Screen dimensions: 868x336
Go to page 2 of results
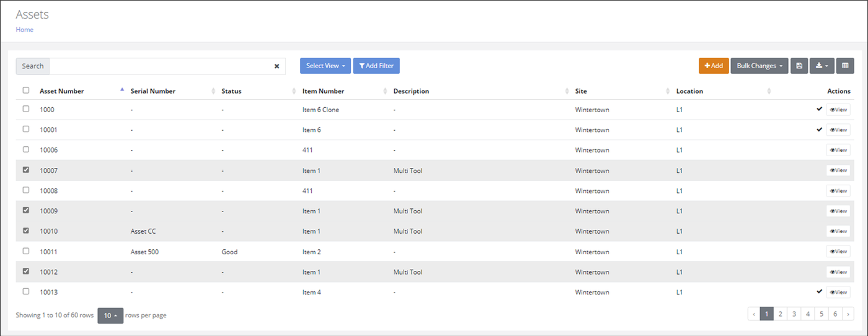pyautogui.click(x=781, y=314)
